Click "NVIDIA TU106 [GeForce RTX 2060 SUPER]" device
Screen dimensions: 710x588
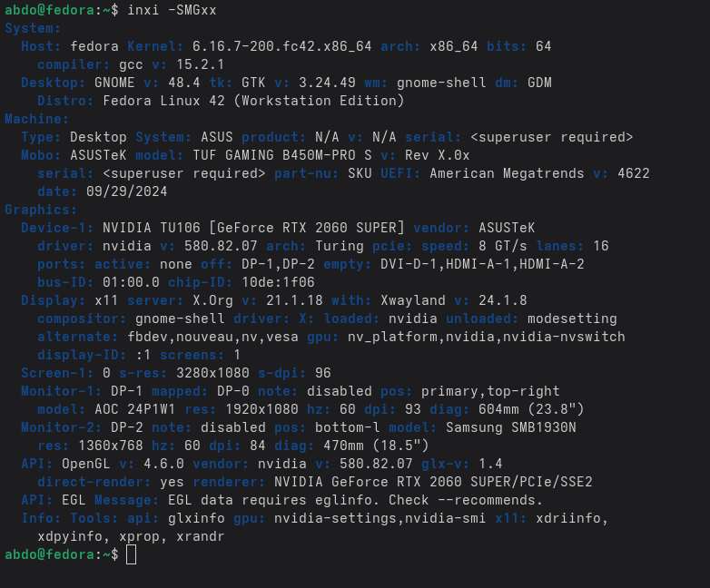[253, 228]
